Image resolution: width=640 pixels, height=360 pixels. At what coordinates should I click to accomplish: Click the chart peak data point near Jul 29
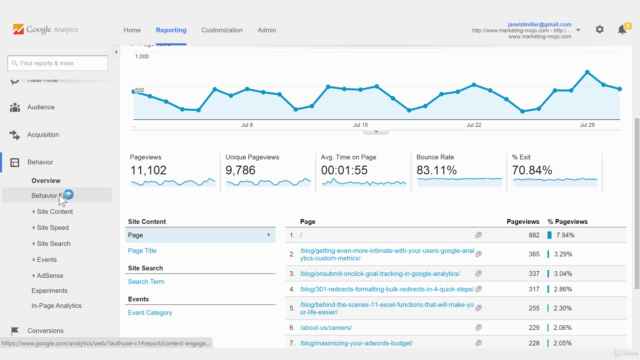pyautogui.click(x=587, y=72)
